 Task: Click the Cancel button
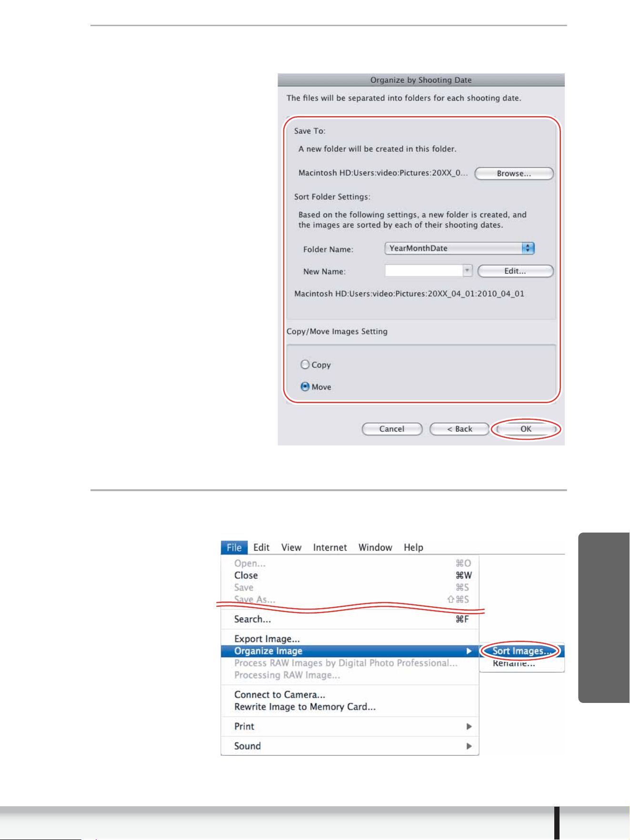pyautogui.click(x=392, y=429)
